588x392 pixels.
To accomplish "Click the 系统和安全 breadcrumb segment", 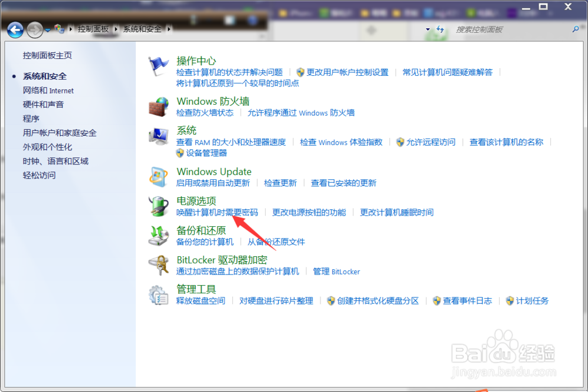I will point(142,29).
